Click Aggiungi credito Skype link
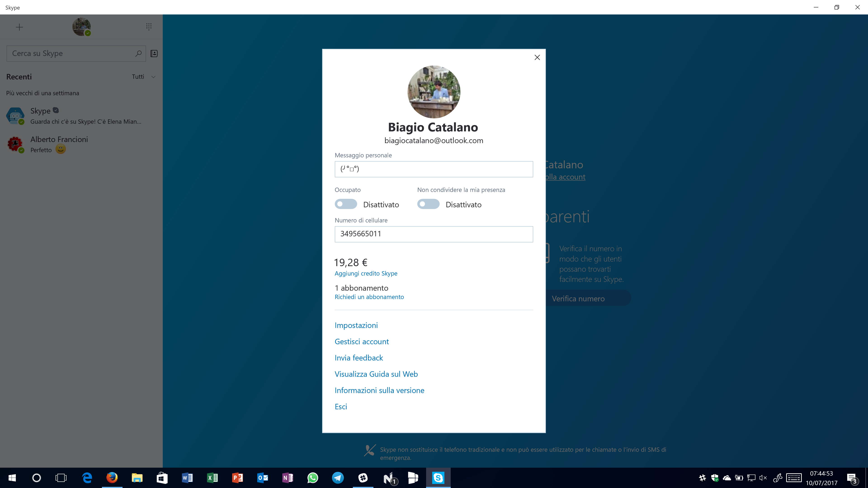This screenshot has width=868, height=488. click(x=366, y=273)
